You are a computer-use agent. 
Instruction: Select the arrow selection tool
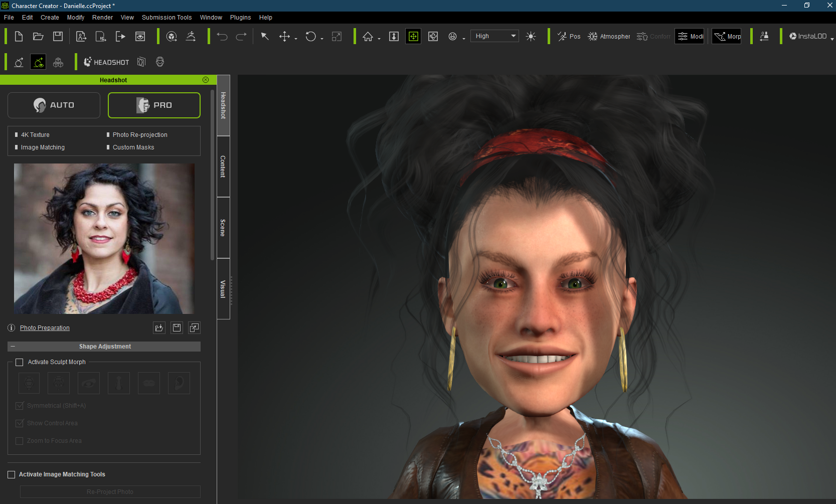coord(265,36)
